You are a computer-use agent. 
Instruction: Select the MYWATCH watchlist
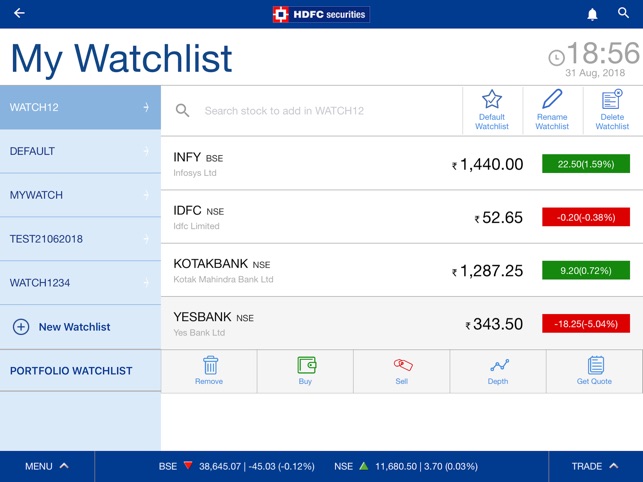tap(80, 195)
